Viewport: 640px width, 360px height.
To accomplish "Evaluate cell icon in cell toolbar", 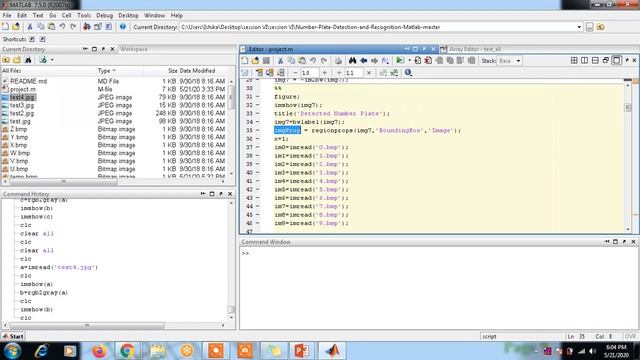I will point(259,73).
